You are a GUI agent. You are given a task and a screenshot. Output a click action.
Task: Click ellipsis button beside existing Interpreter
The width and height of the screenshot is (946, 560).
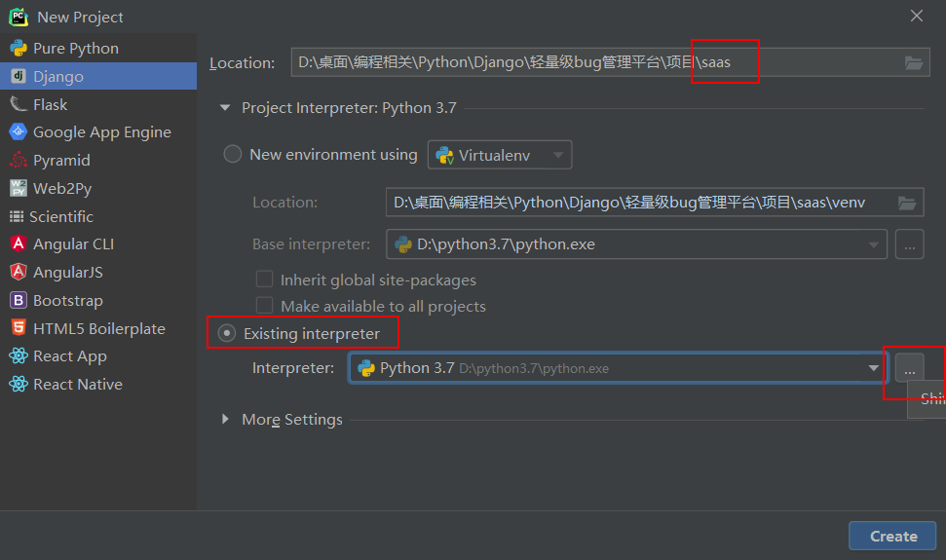tap(909, 368)
